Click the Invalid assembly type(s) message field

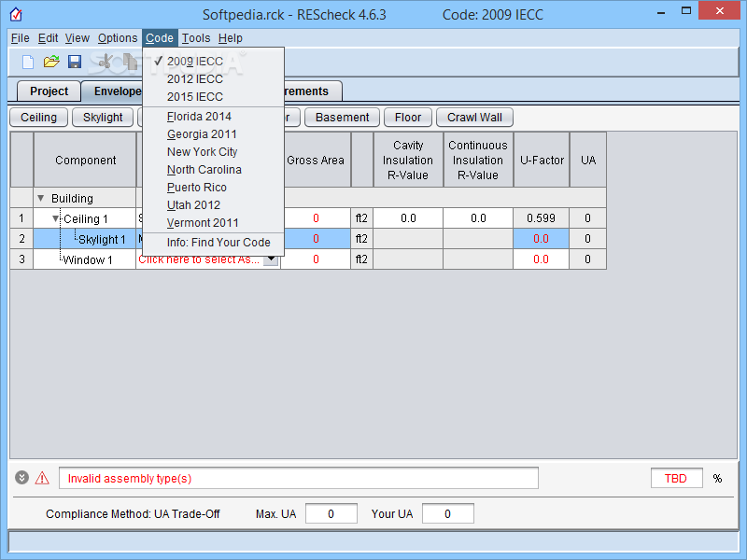299,478
